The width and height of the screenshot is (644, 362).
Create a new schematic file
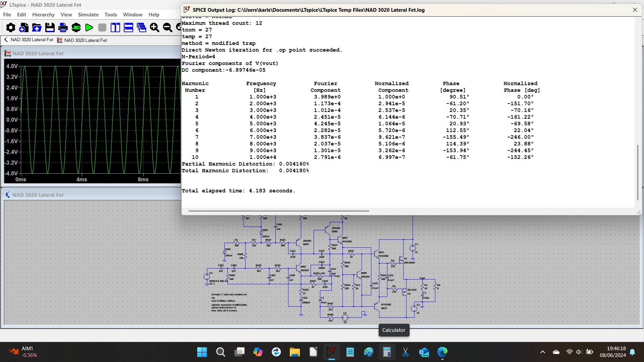[24, 27]
